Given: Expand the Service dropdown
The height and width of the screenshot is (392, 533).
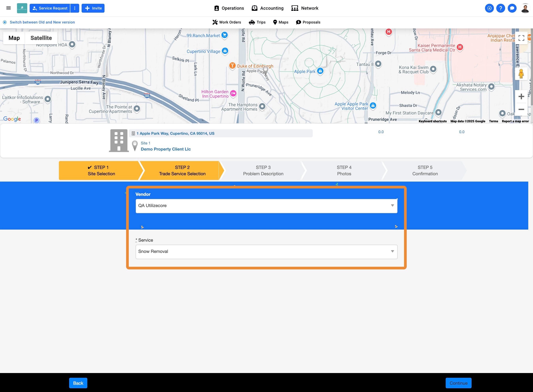Looking at the screenshot, I should coord(266,252).
